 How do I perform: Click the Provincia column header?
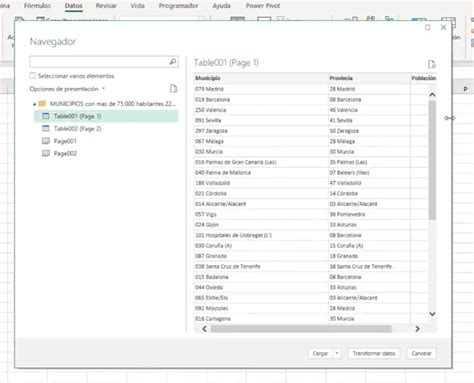(x=369, y=78)
